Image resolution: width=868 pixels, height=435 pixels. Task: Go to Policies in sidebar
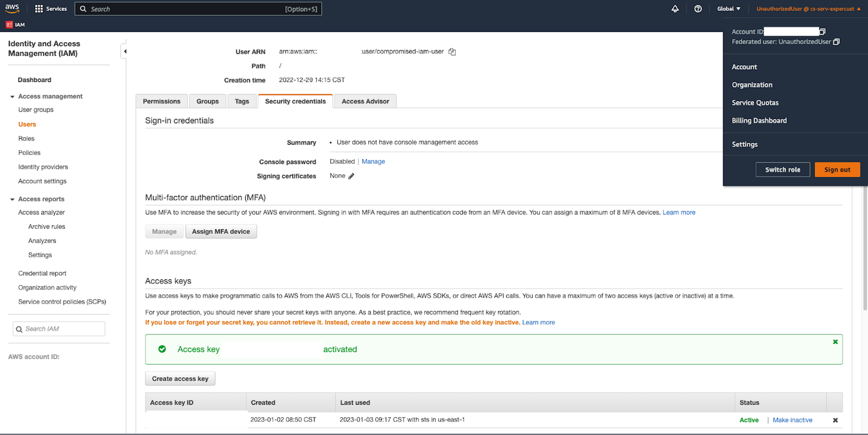pos(29,153)
